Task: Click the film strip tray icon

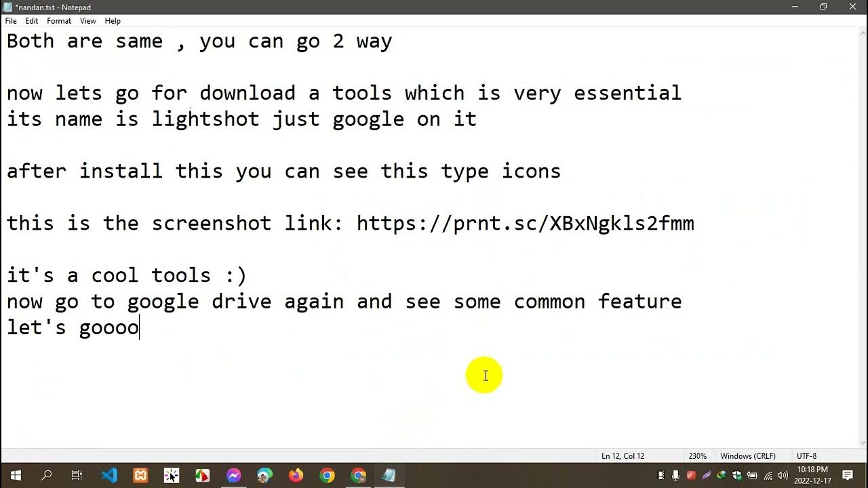Action: click(661, 476)
